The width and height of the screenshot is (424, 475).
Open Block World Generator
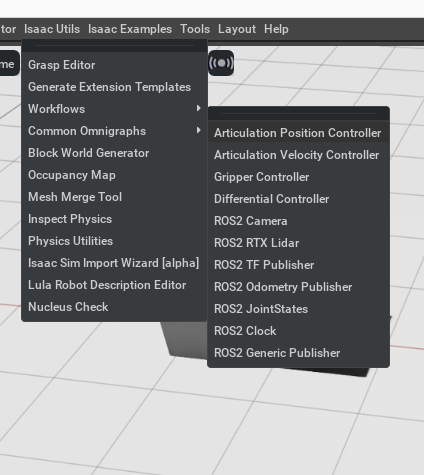pos(114,153)
